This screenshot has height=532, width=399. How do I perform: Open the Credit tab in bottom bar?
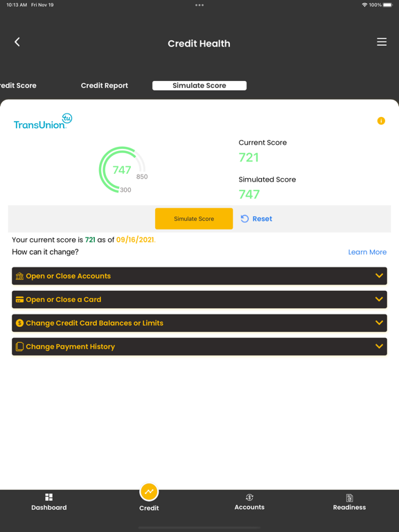click(149, 497)
